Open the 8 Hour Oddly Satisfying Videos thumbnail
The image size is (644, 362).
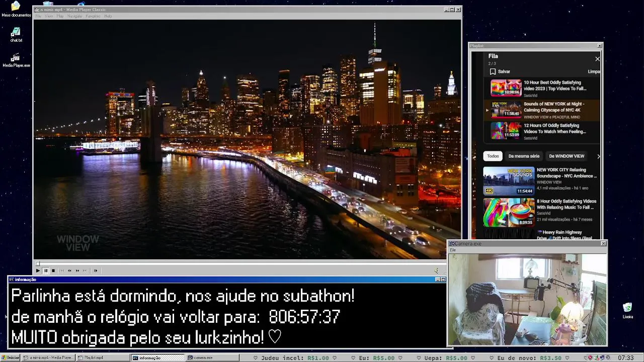pyautogui.click(x=509, y=213)
